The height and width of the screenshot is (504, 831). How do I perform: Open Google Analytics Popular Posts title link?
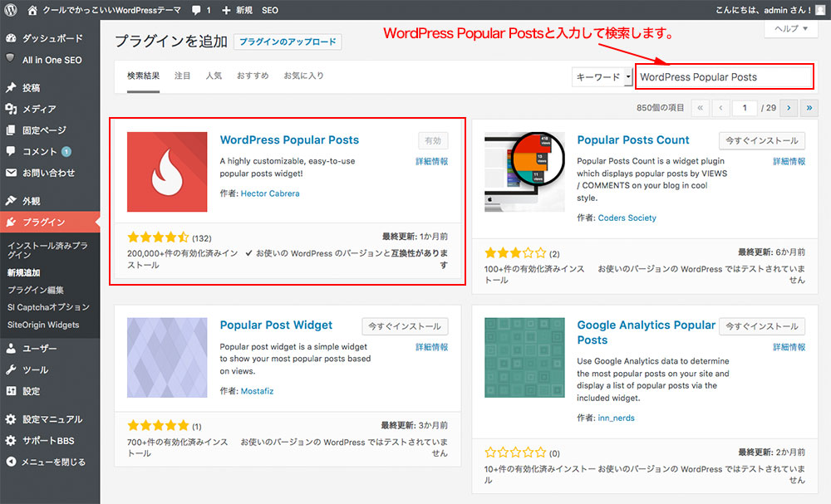click(x=646, y=332)
